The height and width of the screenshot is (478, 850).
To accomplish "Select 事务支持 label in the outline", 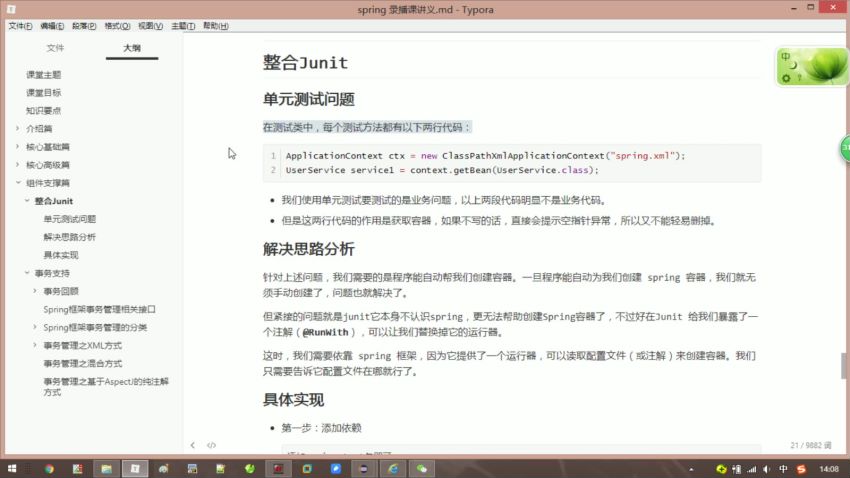I will (53, 273).
